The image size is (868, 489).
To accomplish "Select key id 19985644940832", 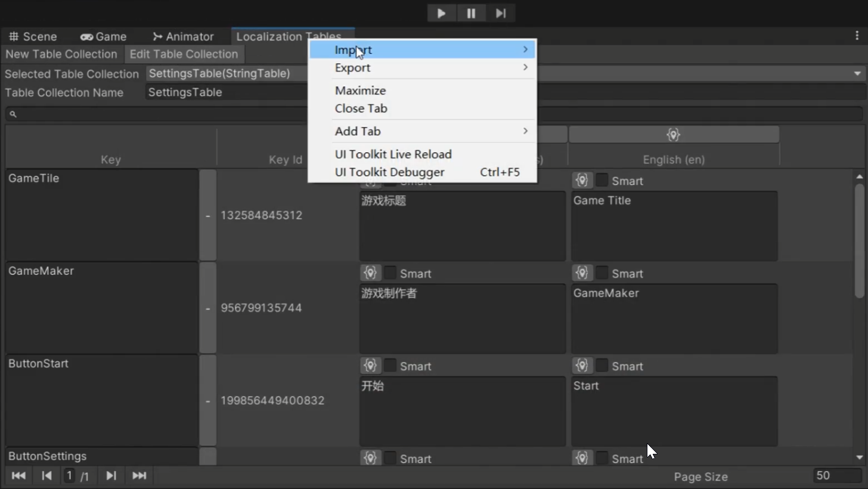I will pyautogui.click(x=272, y=400).
